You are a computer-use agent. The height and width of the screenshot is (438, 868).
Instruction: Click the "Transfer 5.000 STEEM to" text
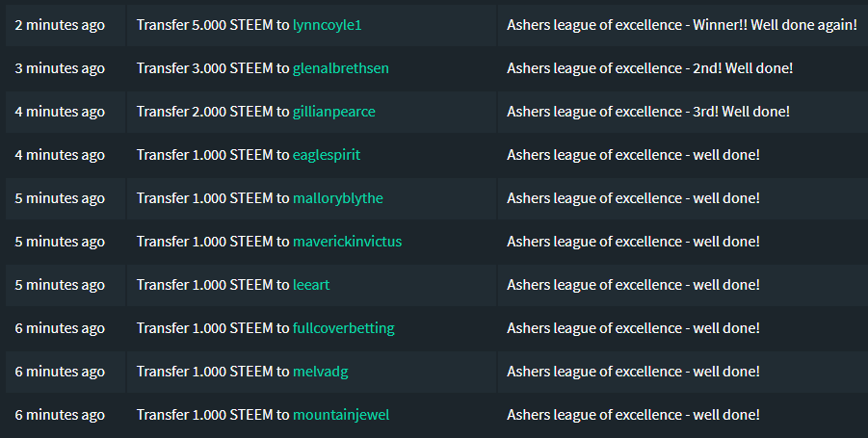213,25
